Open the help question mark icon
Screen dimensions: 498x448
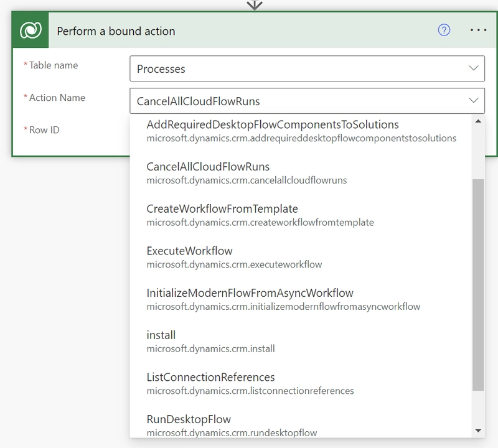point(444,30)
